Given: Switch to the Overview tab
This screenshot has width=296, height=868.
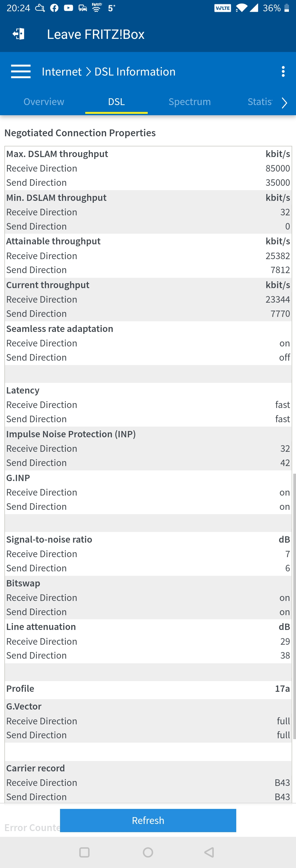Looking at the screenshot, I should point(44,102).
